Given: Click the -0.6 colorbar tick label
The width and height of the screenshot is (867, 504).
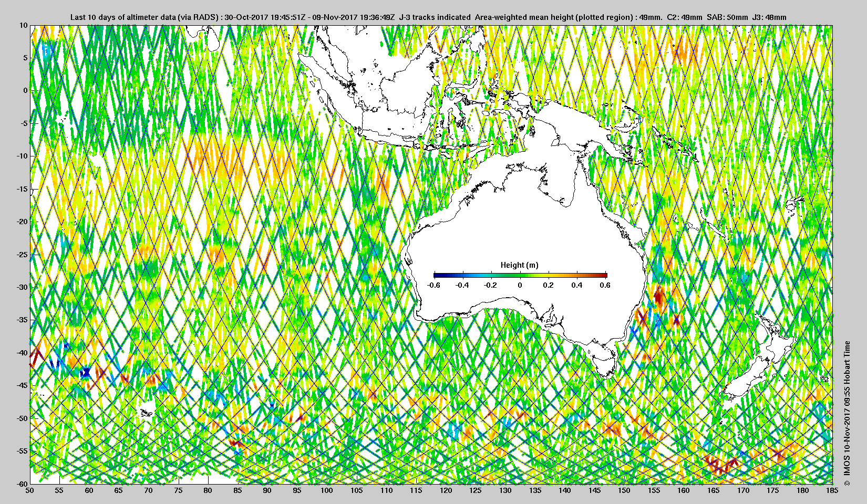Looking at the screenshot, I should coord(434,285).
